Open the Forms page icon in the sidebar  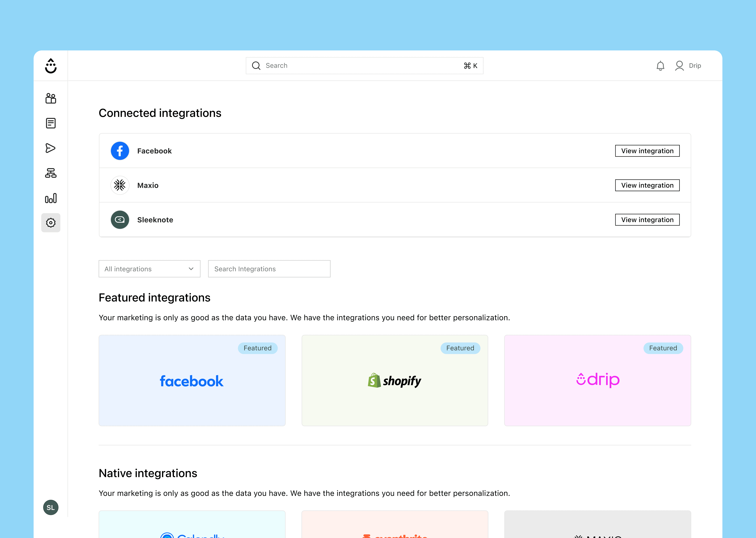(x=51, y=123)
